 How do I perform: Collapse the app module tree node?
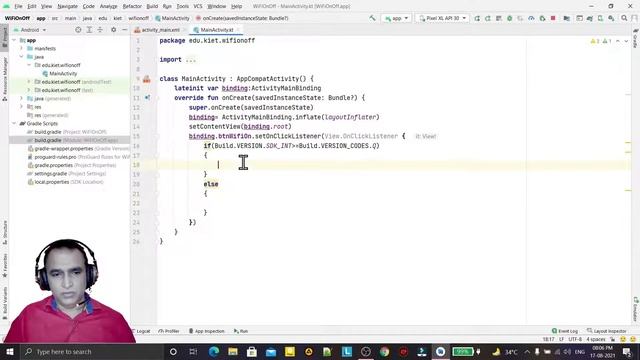(15, 40)
